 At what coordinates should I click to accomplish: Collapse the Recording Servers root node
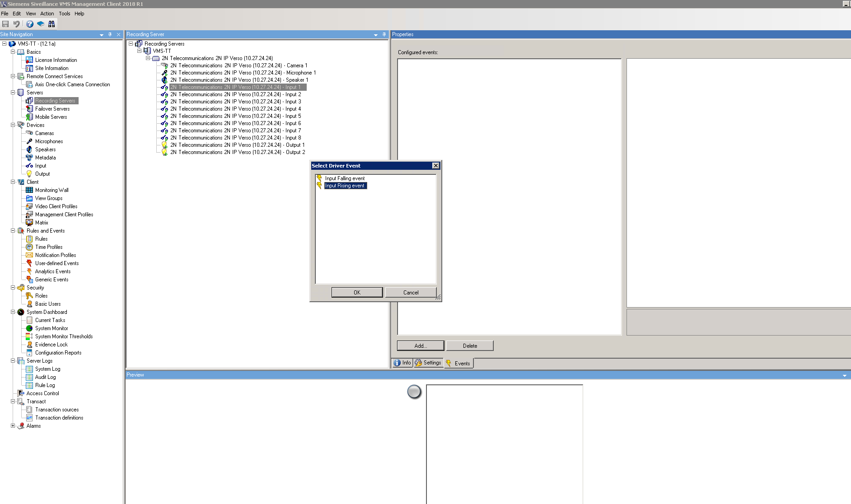(x=131, y=44)
